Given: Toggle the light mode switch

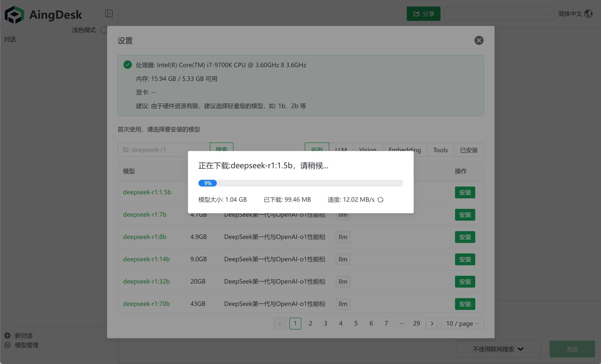Looking at the screenshot, I should (x=104, y=30).
